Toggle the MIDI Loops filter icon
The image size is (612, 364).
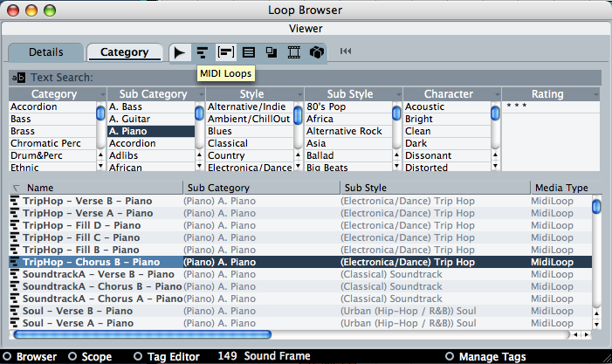click(203, 52)
